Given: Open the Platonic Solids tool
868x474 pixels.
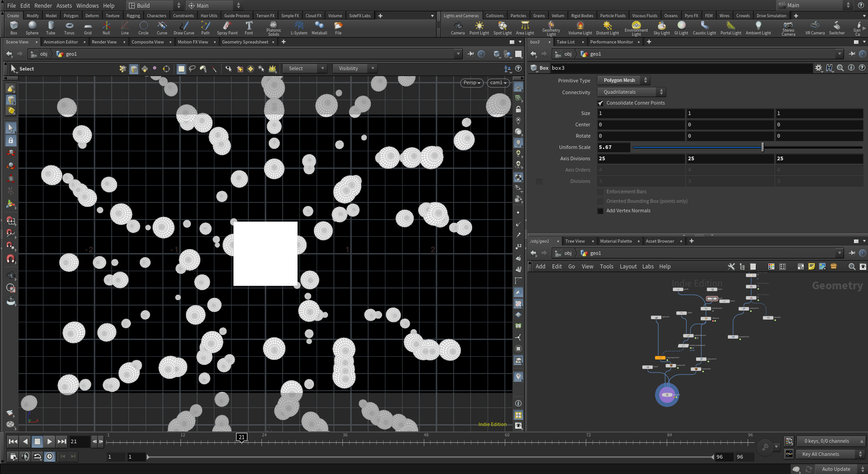Looking at the screenshot, I should click(x=274, y=28).
